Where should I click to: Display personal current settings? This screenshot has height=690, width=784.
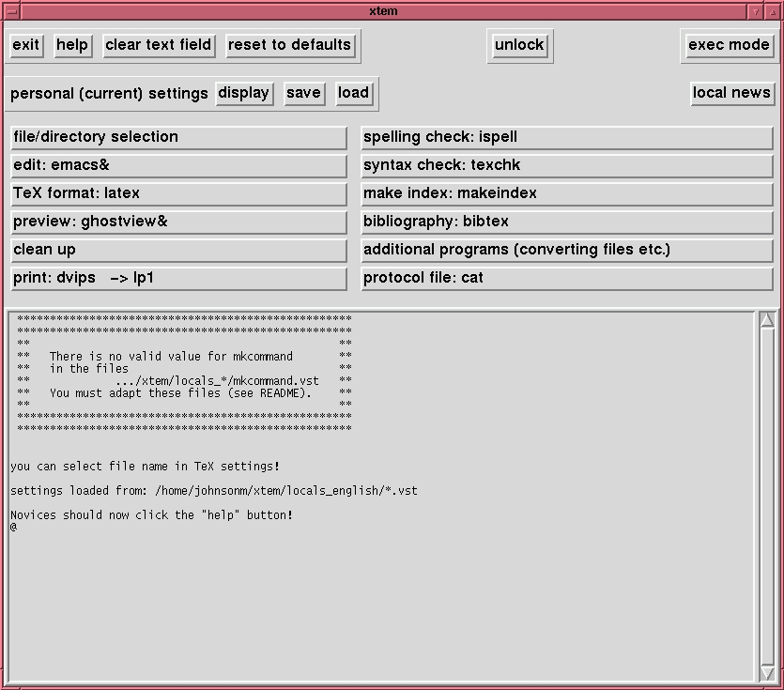[244, 93]
